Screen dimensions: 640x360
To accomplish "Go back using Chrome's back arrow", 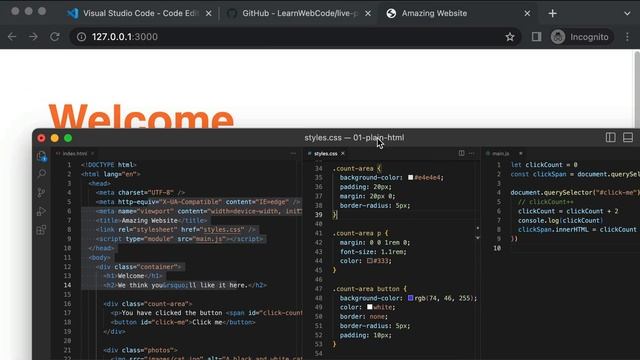I will tap(12, 37).
